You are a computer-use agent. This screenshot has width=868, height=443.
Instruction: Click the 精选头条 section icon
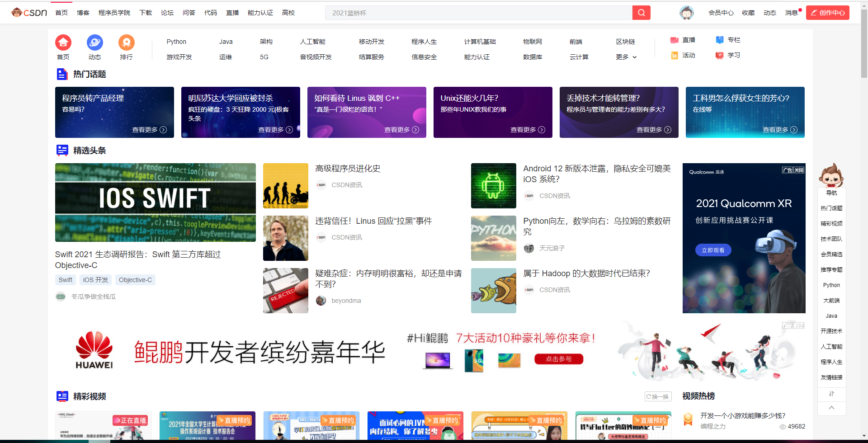coord(62,150)
